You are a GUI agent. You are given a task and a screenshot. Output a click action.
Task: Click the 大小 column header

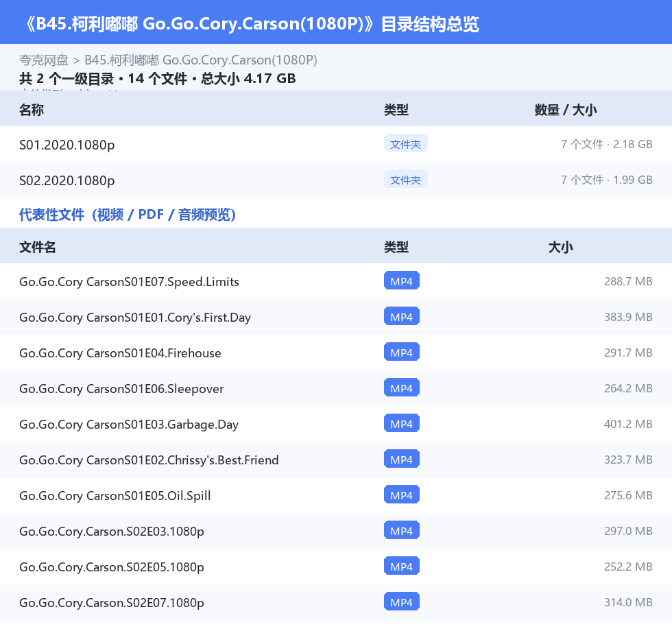pos(561,247)
